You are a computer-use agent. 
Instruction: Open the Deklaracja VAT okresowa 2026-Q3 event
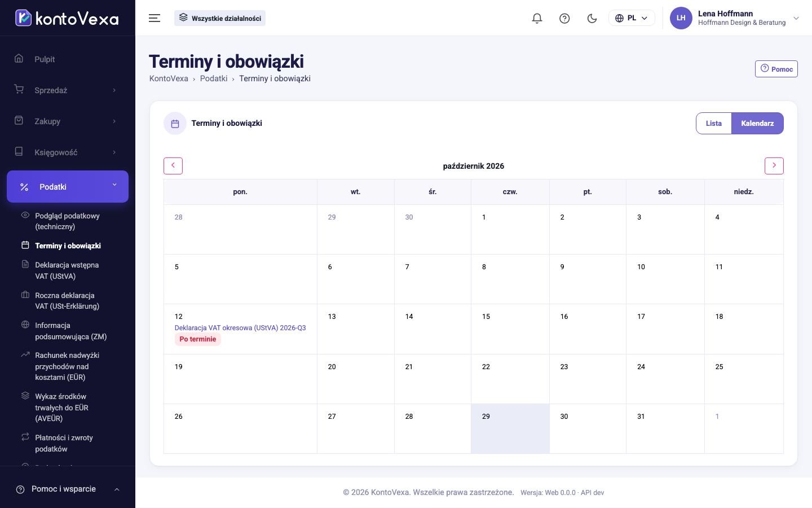pos(240,327)
